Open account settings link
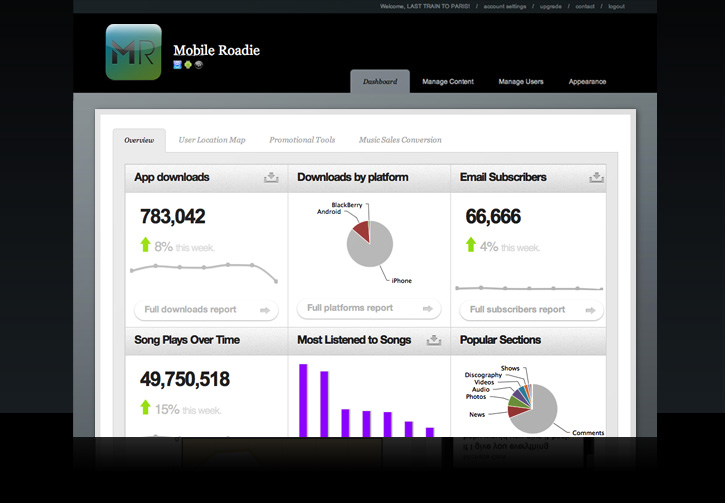This screenshot has height=503, width=725. (505, 6)
